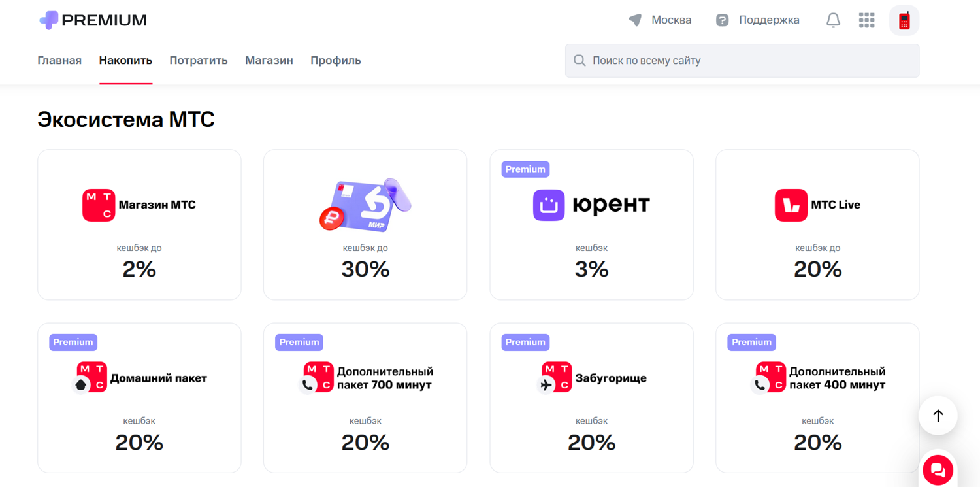Image resolution: width=980 pixels, height=487 pixels.
Task: Click the Support question mark icon
Action: pyautogui.click(x=722, y=20)
